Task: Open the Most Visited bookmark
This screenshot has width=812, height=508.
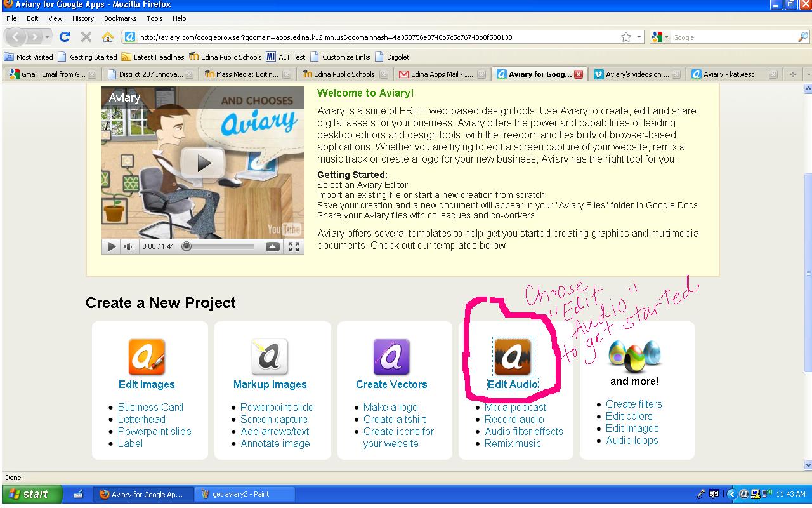Action: (x=29, y=57)
